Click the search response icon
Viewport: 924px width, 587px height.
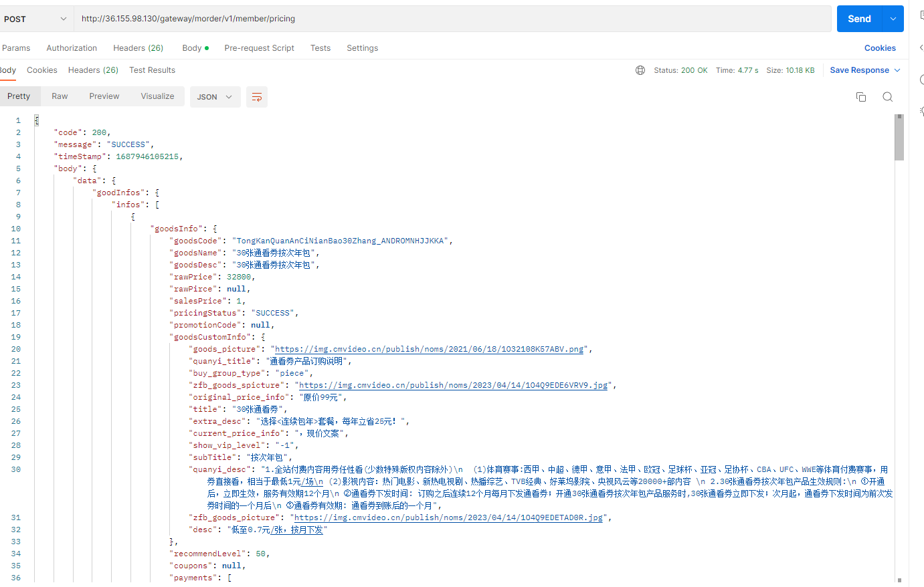[888, 97]
